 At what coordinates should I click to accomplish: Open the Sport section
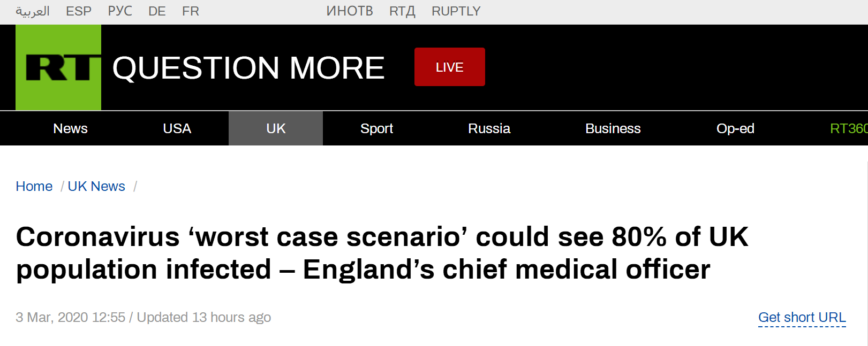376,128
